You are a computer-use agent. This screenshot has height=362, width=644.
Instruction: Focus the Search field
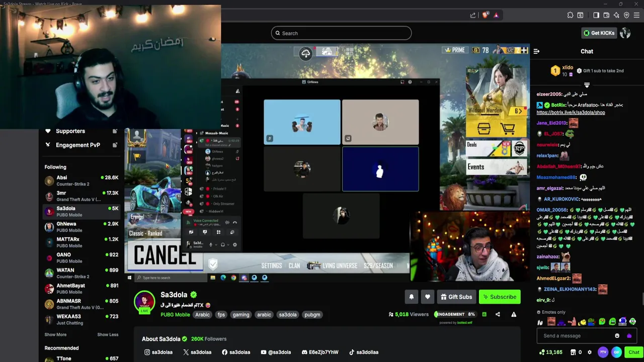click(341, 33)
